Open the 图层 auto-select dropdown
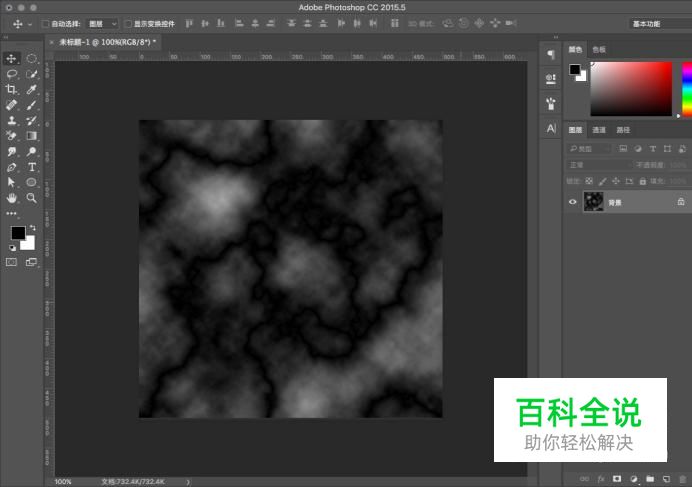Image resolution: width=692 pixels, height=487 pixels. point(102,24)
